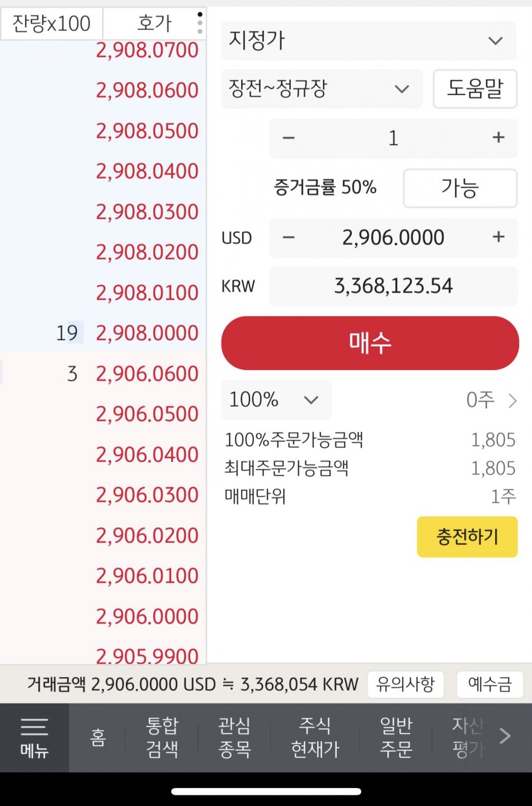Open the 장전~정규장 session dropdown

click(x=322, y=89)
